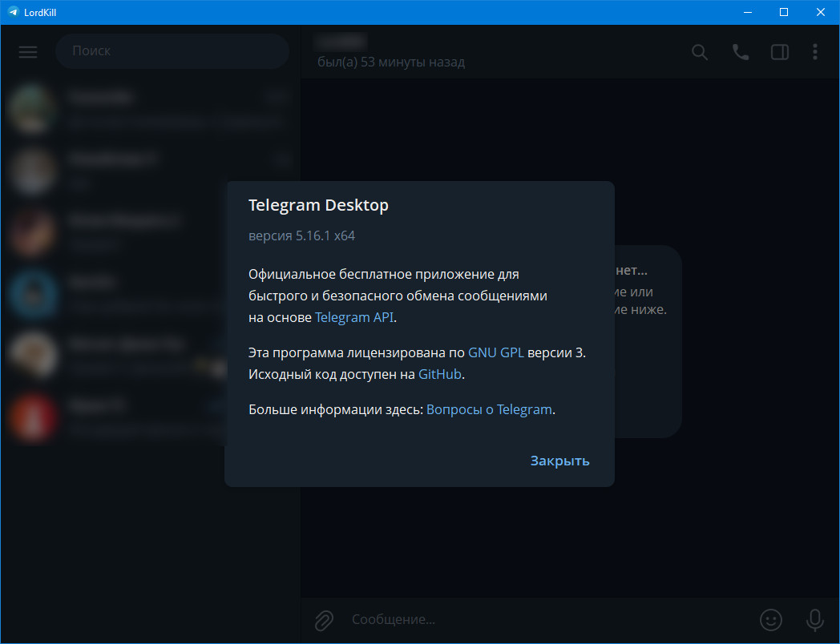The height and width of the screenshot is (644, 840).
Task: Click the Telegram logo in title bar
Action: coord(13,12)
